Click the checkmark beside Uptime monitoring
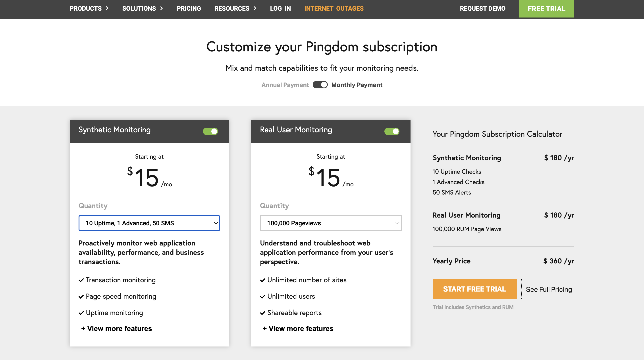 (x=81, y=313)
